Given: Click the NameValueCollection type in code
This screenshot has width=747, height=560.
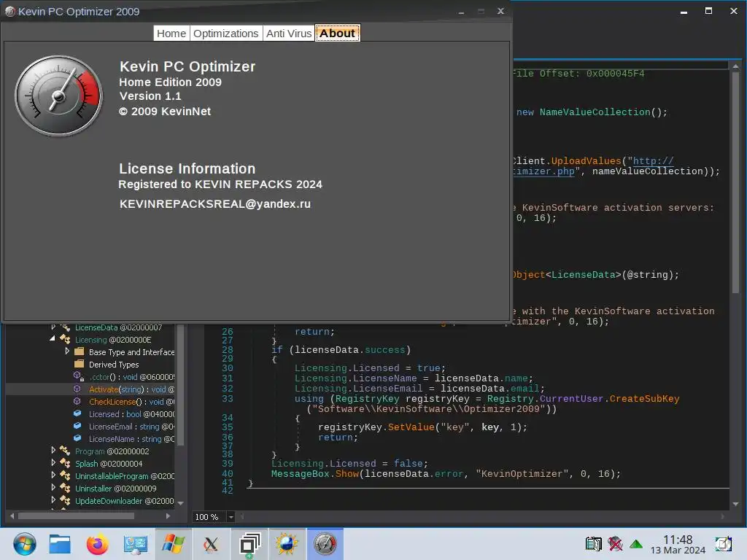Looking at the screenshot, I should coord(595,112).
